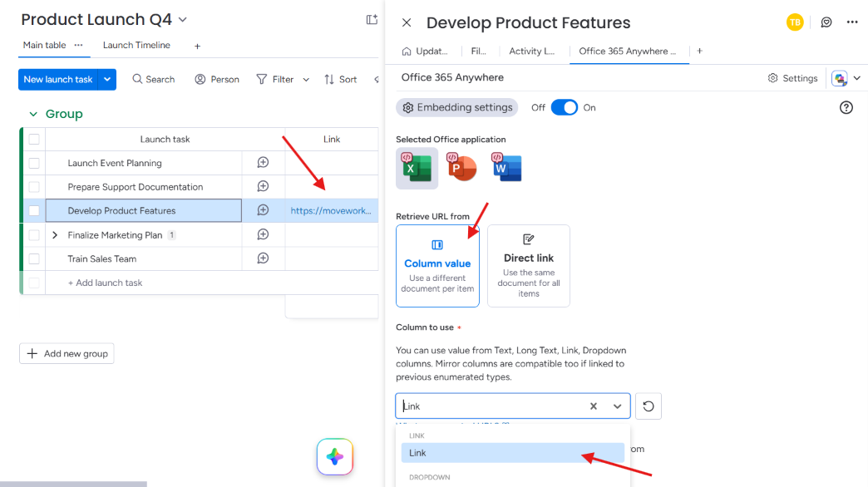Open the Activity Log tab
The width and height of the screenshot is (868, 487).
(531, 51)
